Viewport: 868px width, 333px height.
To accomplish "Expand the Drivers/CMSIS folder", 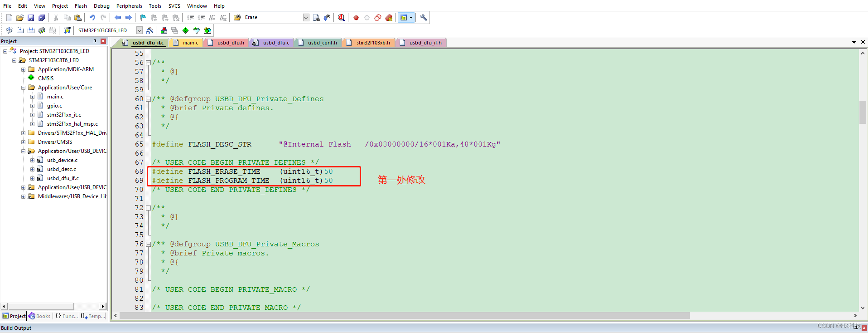I will [x=24, y=142].
